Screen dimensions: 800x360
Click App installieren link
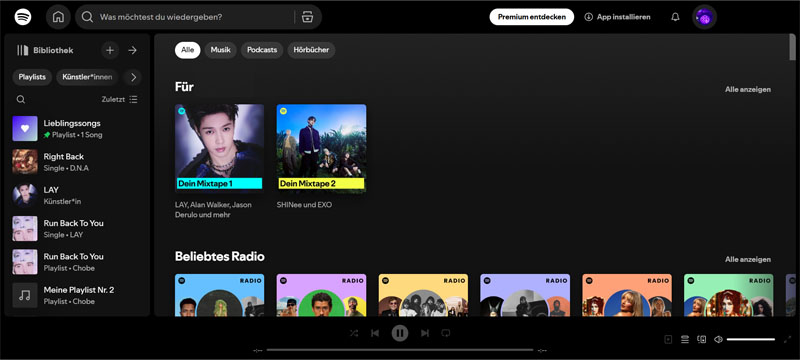click(617, 17)
